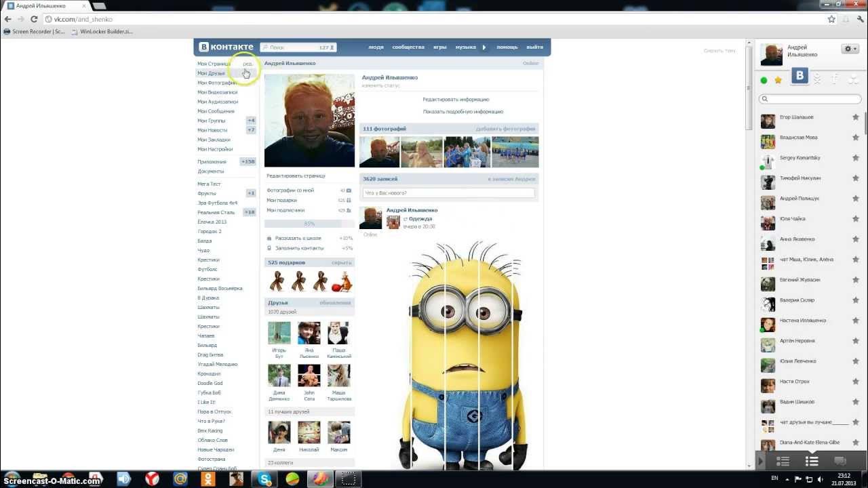Click the first ribbon gift icon
The width and height of the screenshot is (868, 488).
[277, 281]
